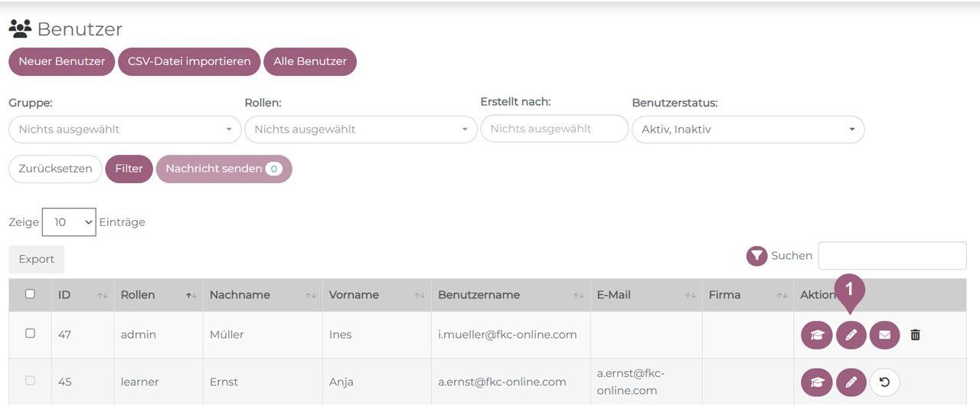Edit user Ernst with pencil icon
Viewport: 980px width, 410px height.
[851, 382]
